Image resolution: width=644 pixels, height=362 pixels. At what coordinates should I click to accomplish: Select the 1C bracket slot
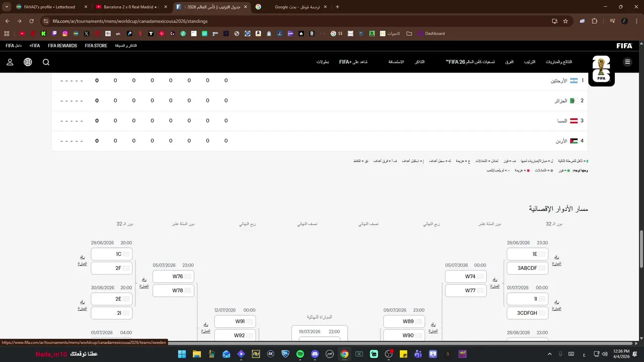(111, 254)
